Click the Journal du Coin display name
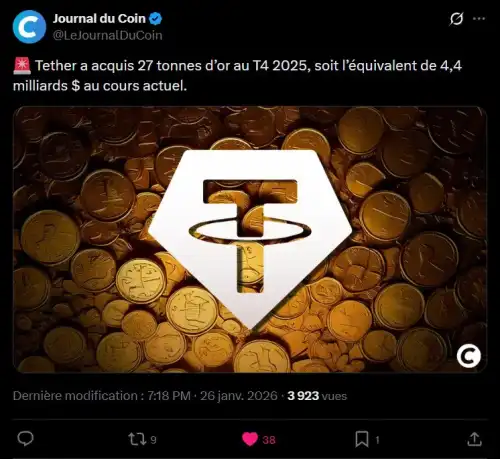This screenshot has height=459, width=500. (x=99, y=19)
